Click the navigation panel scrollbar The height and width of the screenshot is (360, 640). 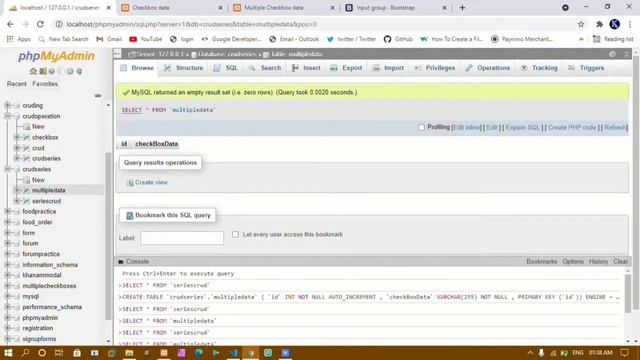click(108, 236)
